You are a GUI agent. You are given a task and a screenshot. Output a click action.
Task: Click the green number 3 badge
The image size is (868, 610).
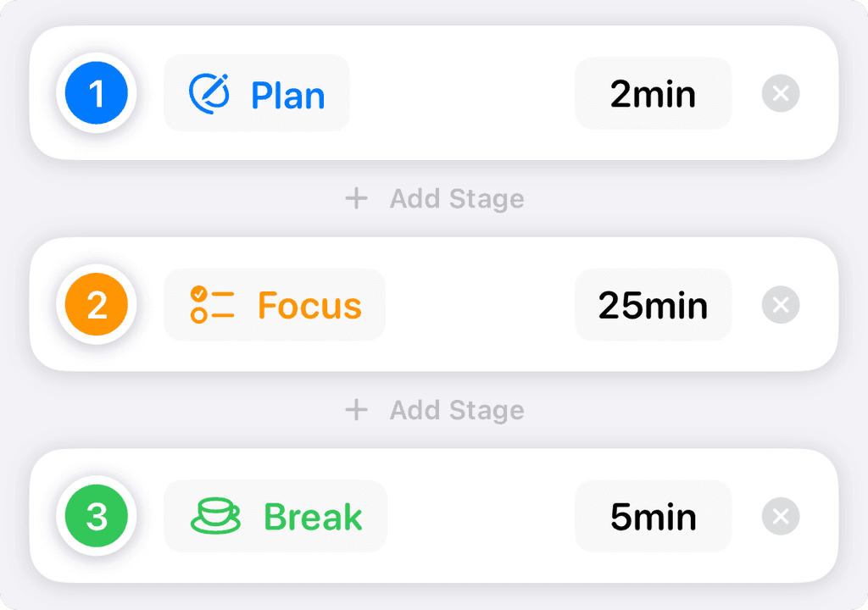96,516
